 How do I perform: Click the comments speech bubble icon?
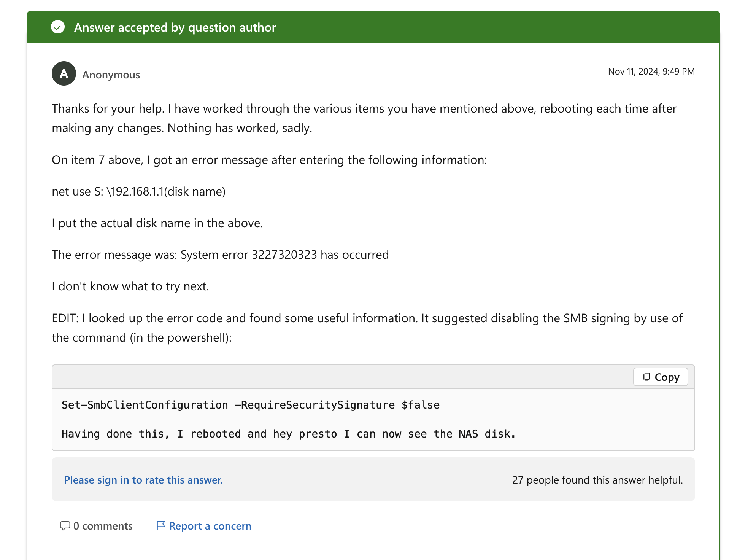click(65, 526)
